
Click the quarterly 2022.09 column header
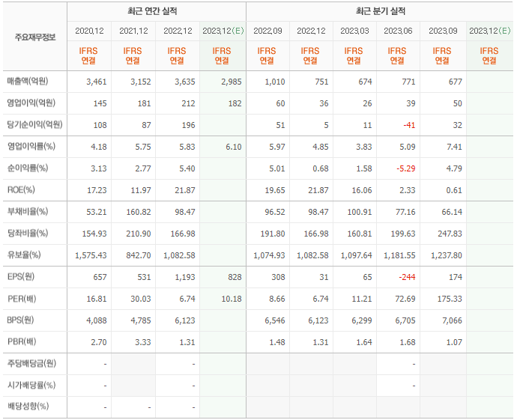click(x=267, y=31)
